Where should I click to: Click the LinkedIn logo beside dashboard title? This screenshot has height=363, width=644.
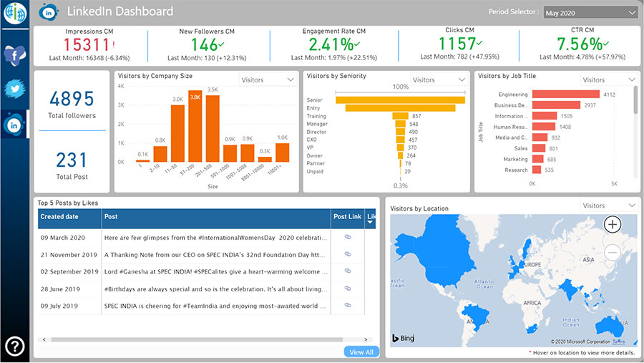coord(49,12)
